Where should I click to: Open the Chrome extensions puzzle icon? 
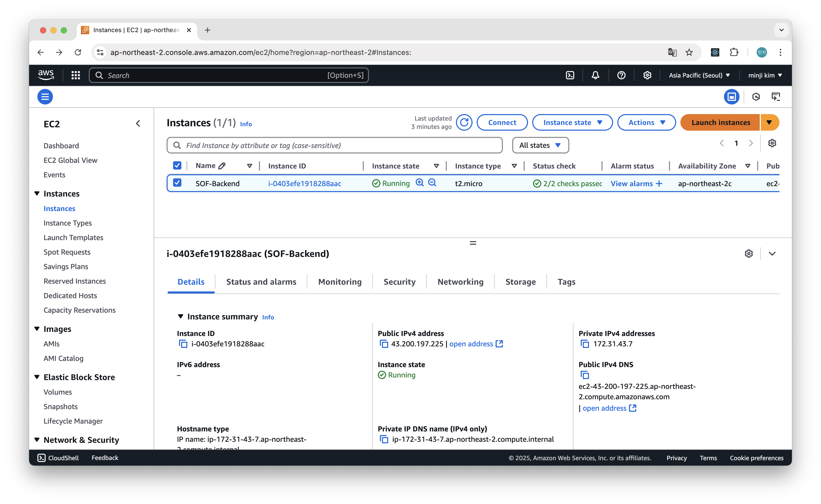734,52
